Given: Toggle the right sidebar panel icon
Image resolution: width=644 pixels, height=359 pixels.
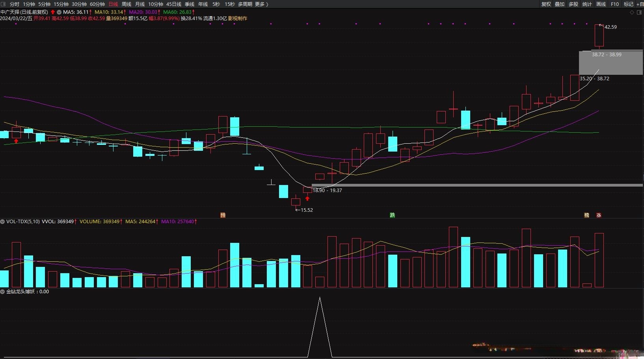Looking at the screenshot, I should point(639,13).
